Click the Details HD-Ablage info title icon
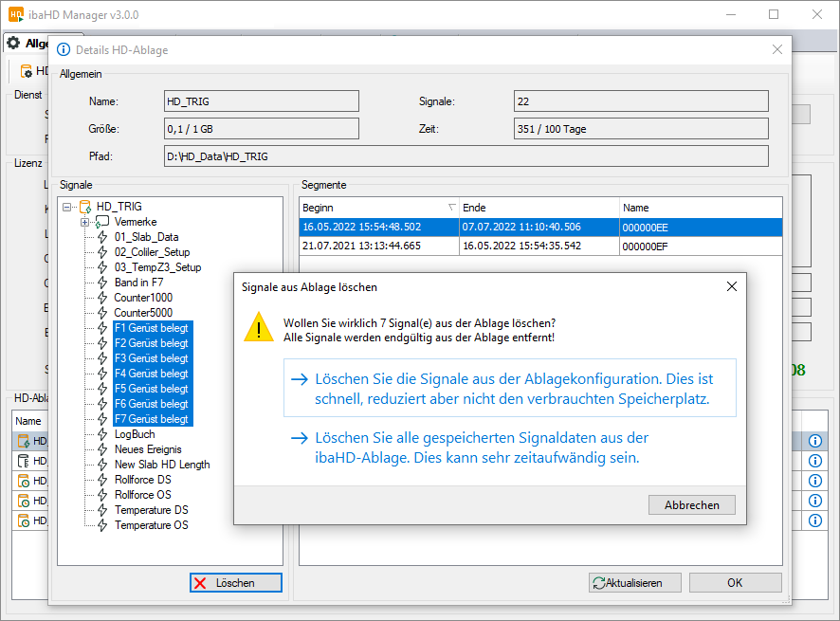 (64, 49)
